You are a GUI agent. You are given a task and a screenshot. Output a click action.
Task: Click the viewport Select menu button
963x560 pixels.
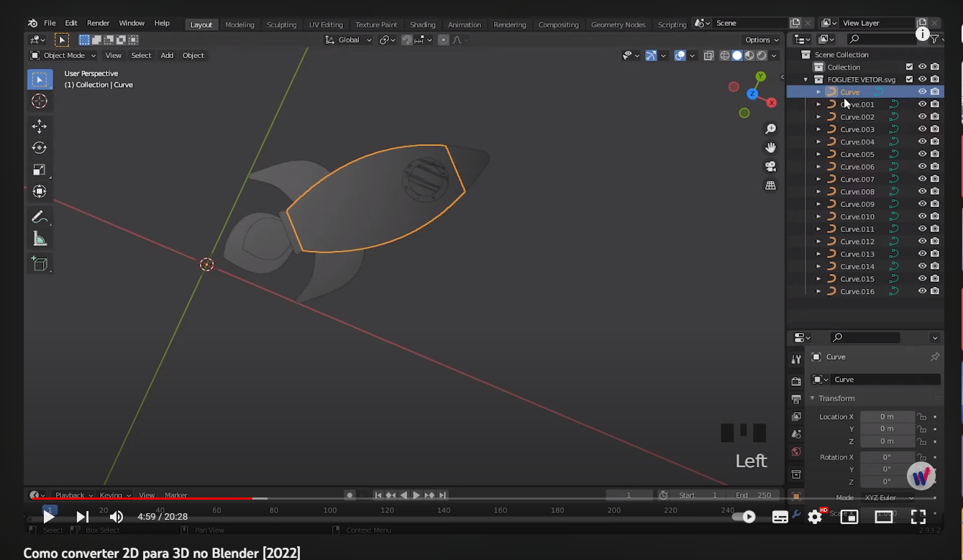(141, 55)
